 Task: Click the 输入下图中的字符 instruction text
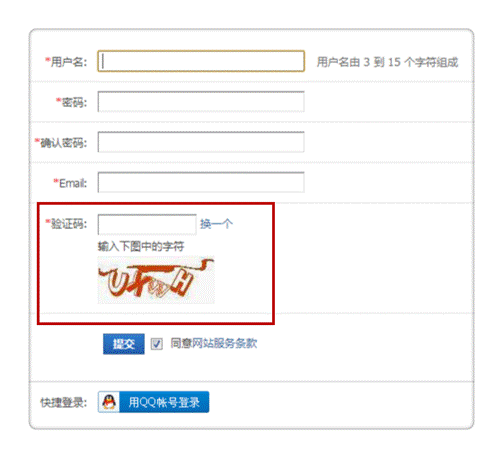(141, 246)
